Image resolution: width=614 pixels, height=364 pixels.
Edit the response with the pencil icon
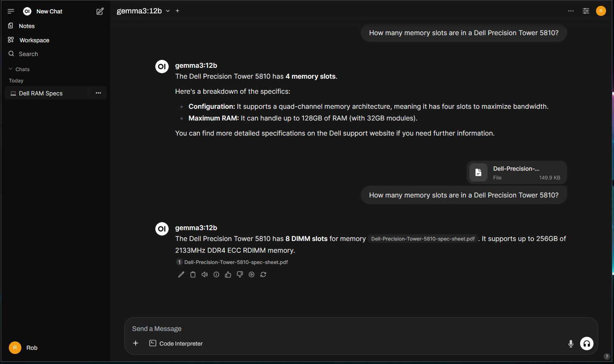click(x=181, y=274)
